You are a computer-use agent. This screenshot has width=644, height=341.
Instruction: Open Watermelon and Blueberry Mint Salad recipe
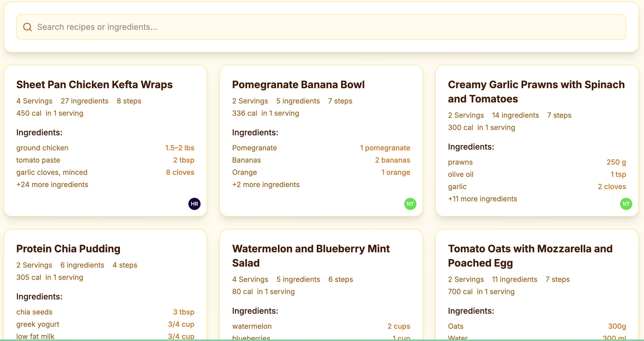pos(311,256)
